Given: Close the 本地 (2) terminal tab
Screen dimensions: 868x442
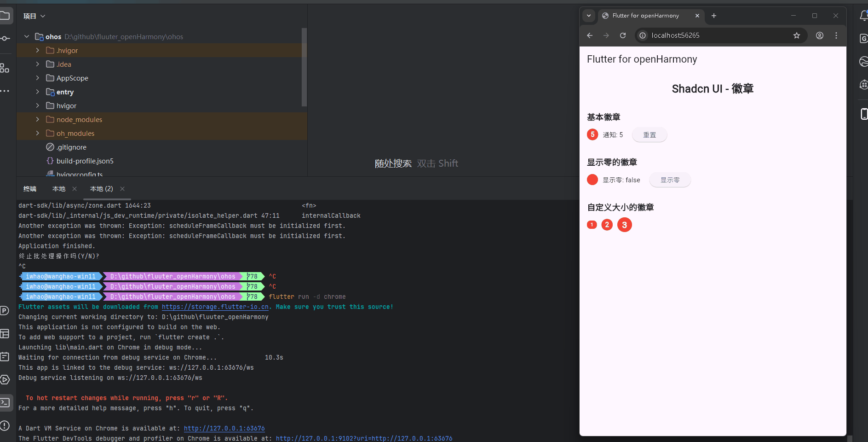Looking at the screenshot, I should (122, 189).
